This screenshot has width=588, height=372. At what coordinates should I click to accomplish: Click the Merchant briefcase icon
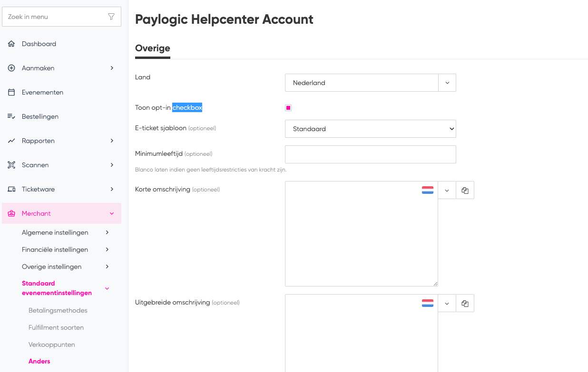click(x=11, y=213)
